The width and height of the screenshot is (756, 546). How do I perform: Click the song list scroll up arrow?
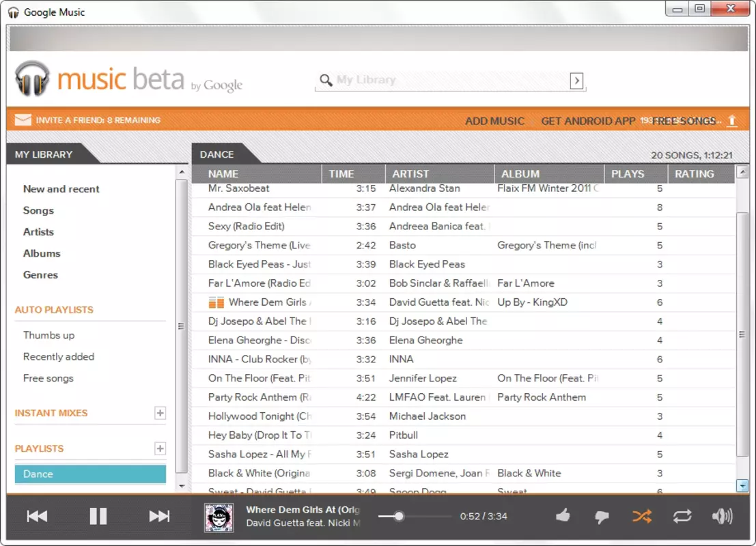point(742,171)
